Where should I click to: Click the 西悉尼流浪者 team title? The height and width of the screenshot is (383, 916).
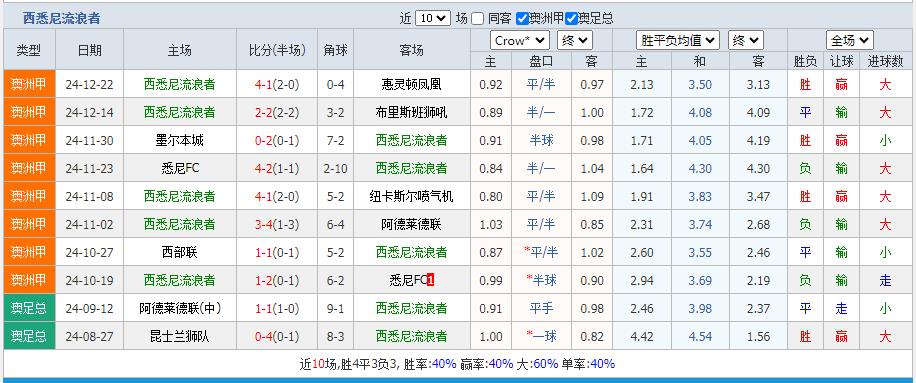61,18
